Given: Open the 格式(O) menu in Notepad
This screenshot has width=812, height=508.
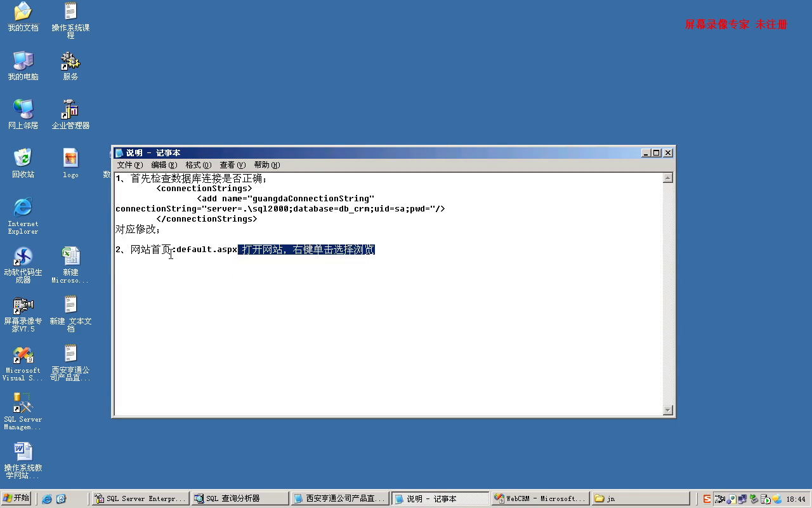Looking at the screenshot, I should [x=198, y=165].
